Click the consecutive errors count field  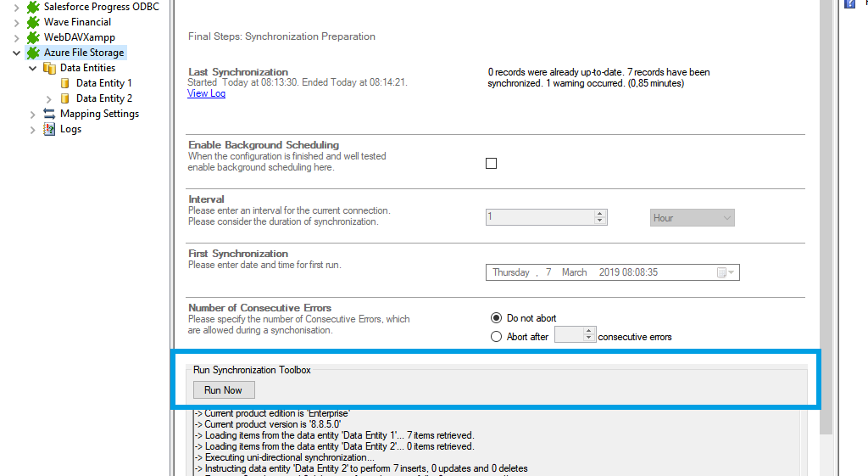coord(568,335)
